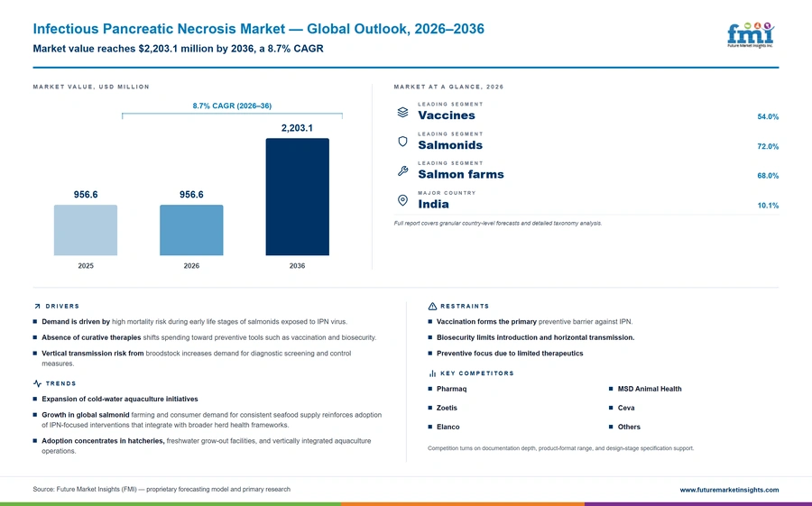Click the 8.7% CAGR (2026–36) label
This screenshot has width=812, height=506.
(x=232, y=106)
